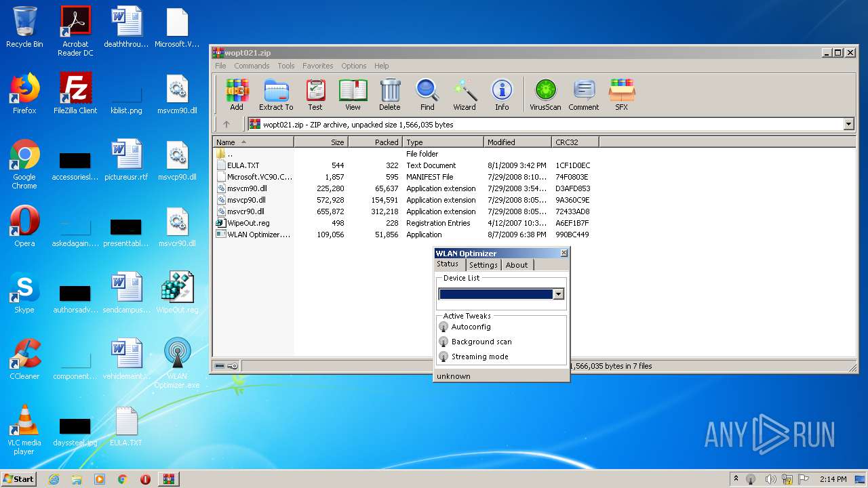Click the View toolbar icon
Viewport: 868px width, 488px height.
pos(353,94)
